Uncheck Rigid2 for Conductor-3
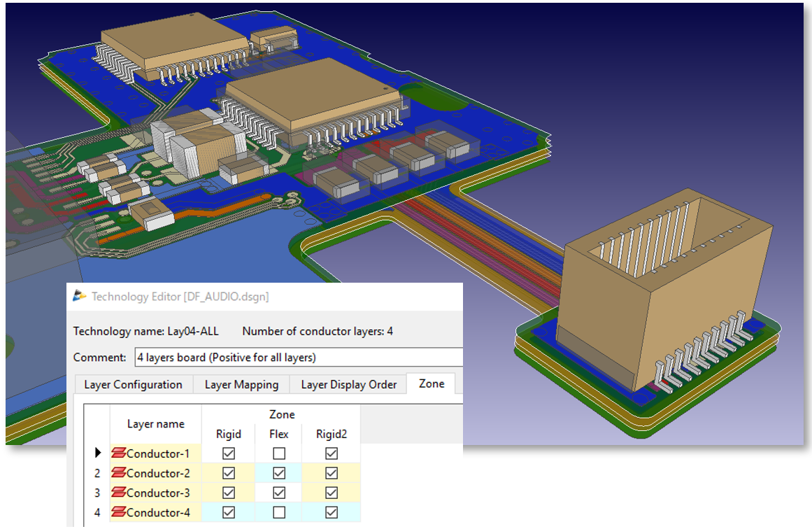812x529 pixels. click(332, 493)
